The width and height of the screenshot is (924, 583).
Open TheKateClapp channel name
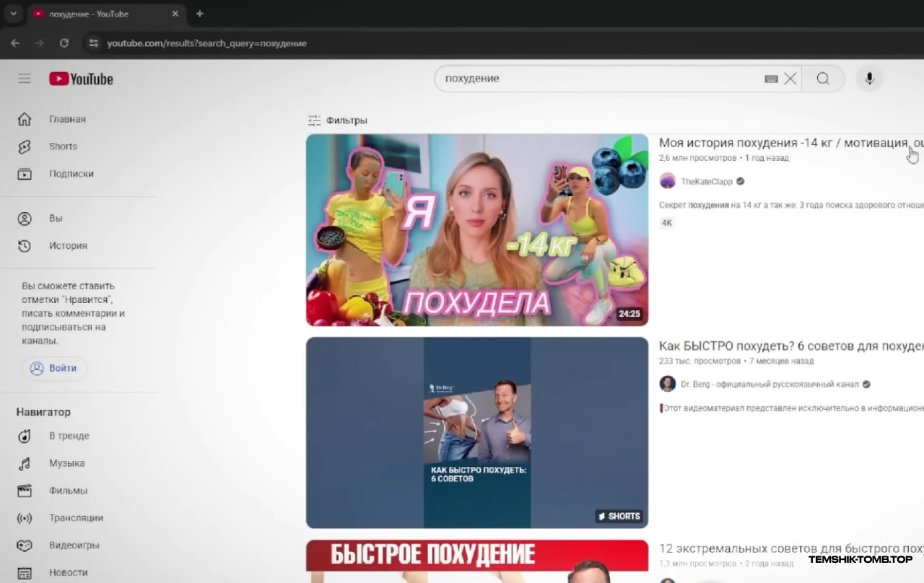(x=707, y=182)
